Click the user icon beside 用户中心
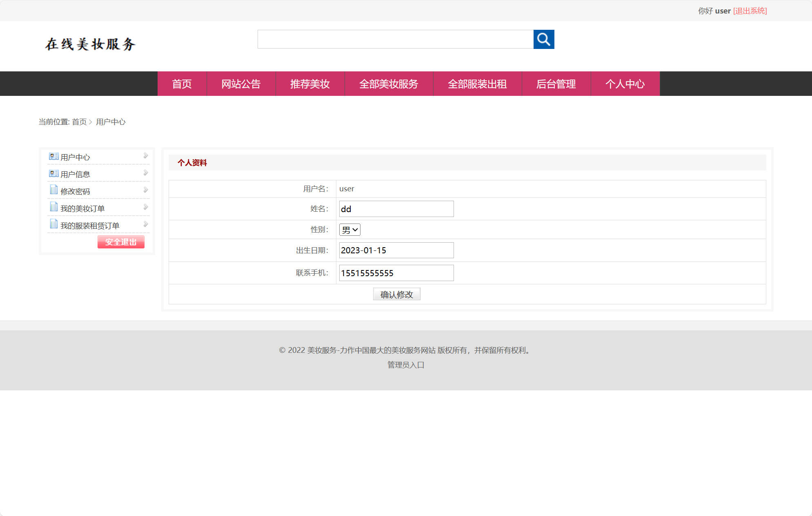 [53, 156]
